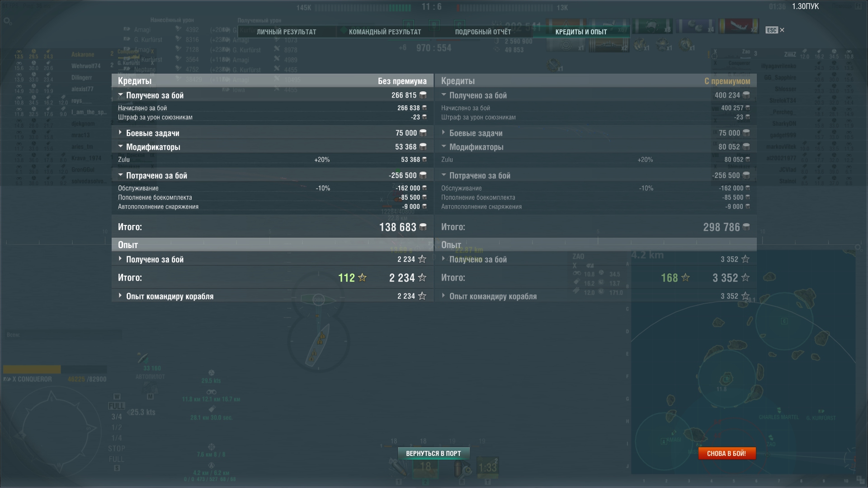Expand Боевые задачи with premium
The height and width of the screenshot is (488, 868).
point(443,132)
